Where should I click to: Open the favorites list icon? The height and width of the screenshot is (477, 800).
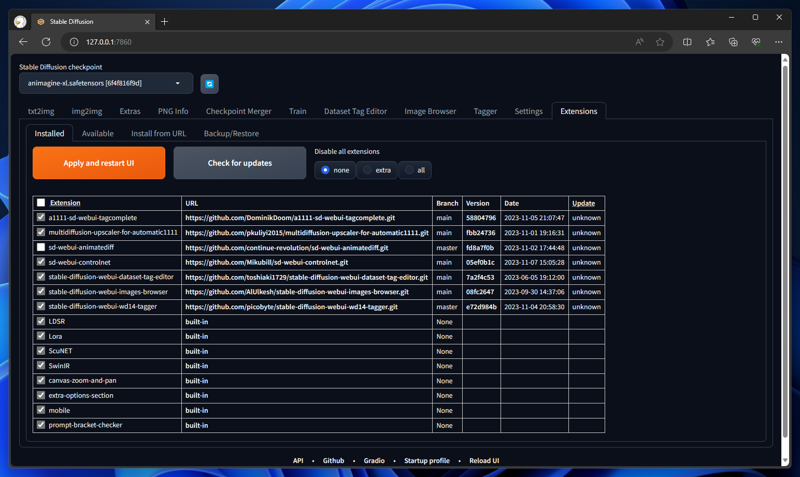pos(710,42)
